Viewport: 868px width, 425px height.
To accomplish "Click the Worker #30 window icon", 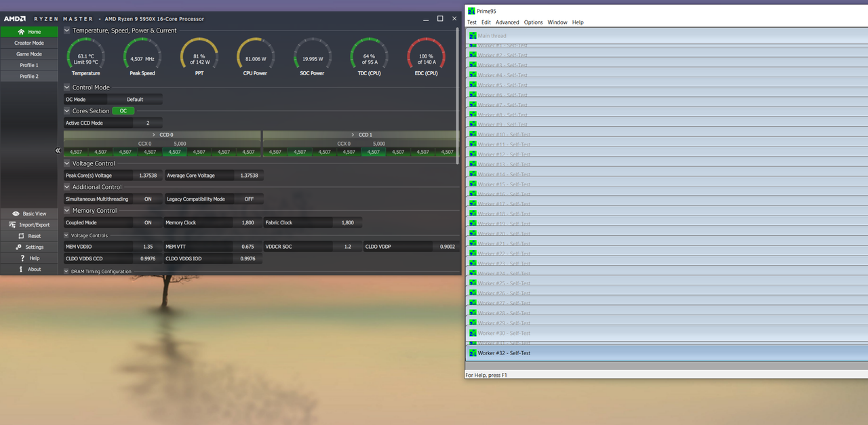I will (473, 333).
